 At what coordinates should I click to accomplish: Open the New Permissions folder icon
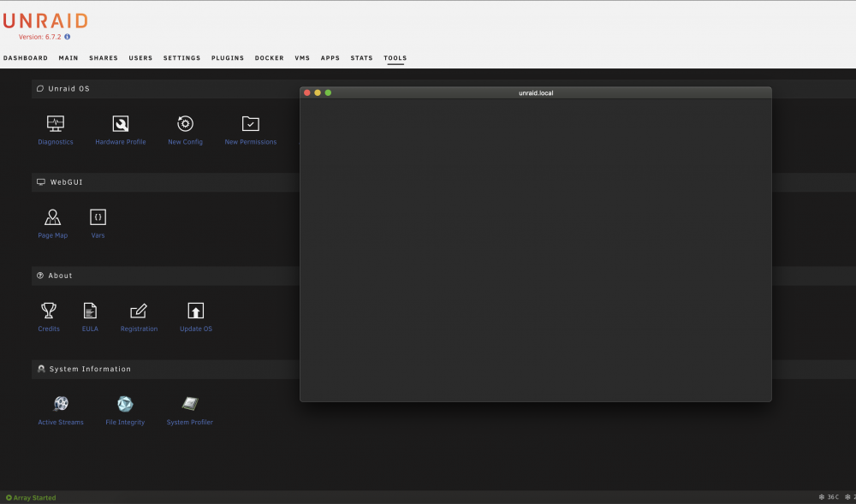click(x=251, y=123)
